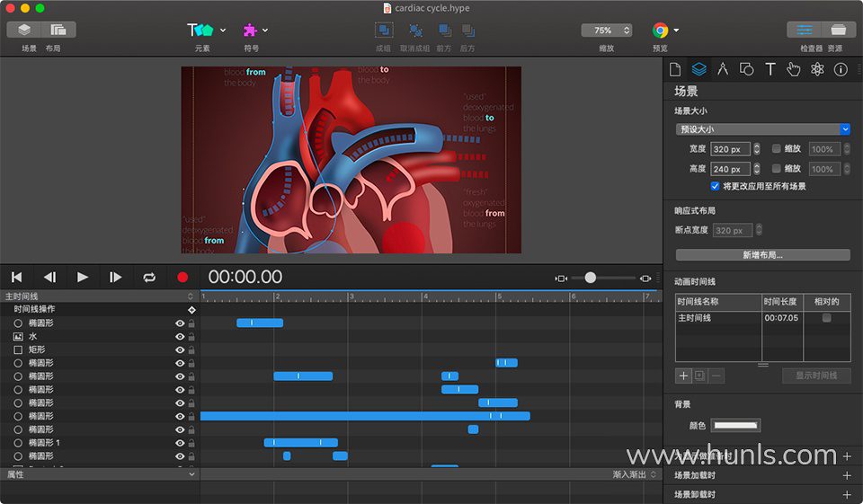This screenshot has height=504, width=863.
Task: Switch to the Text inspector tab
Action: [x=770, y=69]
